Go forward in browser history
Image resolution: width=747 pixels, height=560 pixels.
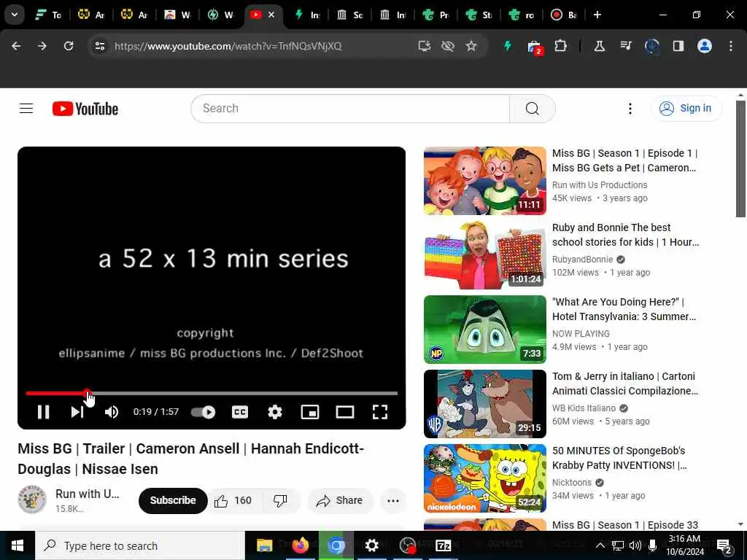click(42, 46)
